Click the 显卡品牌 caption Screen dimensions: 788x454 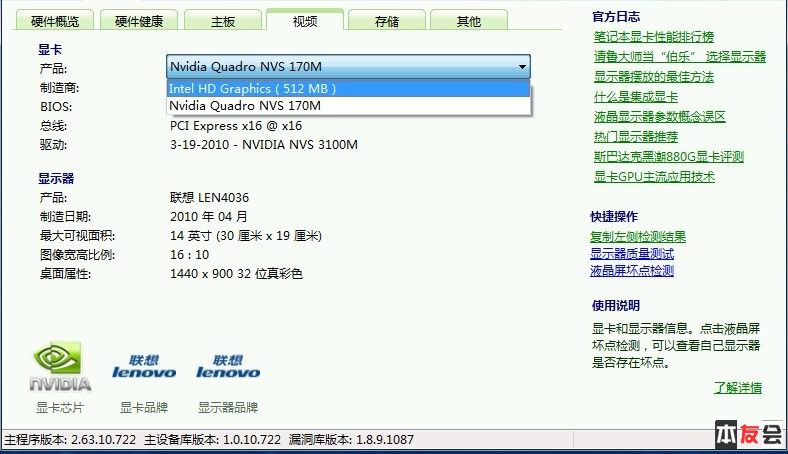click(x=144, y=408)
